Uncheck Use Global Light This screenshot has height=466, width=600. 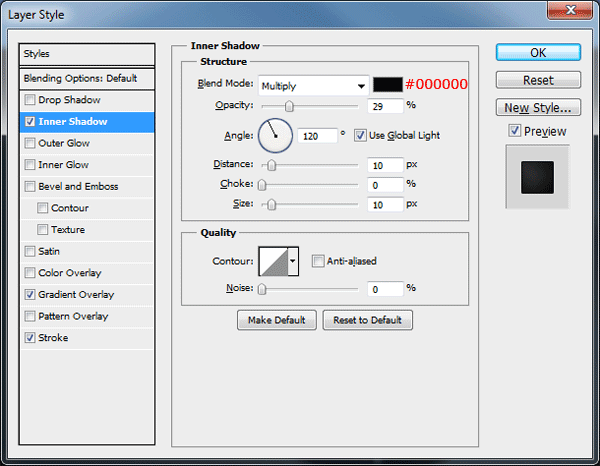[x=360, y=135]
